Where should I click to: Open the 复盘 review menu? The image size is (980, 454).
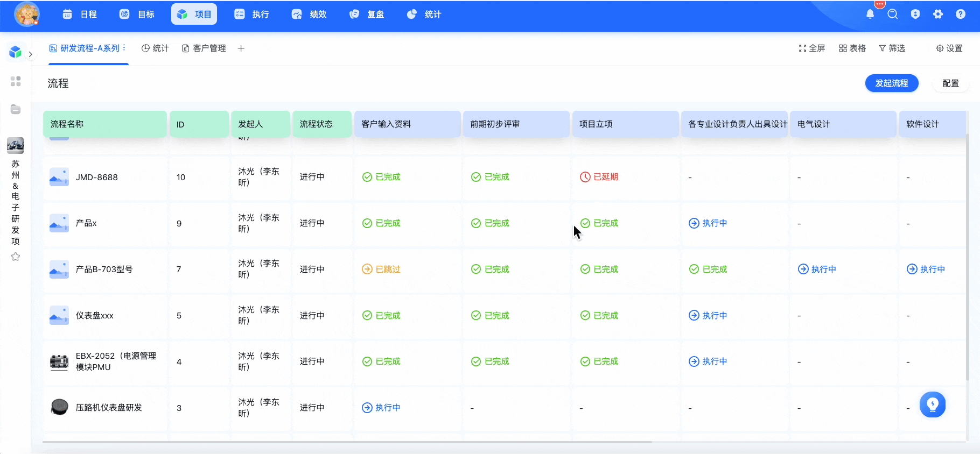click(366, 15)
